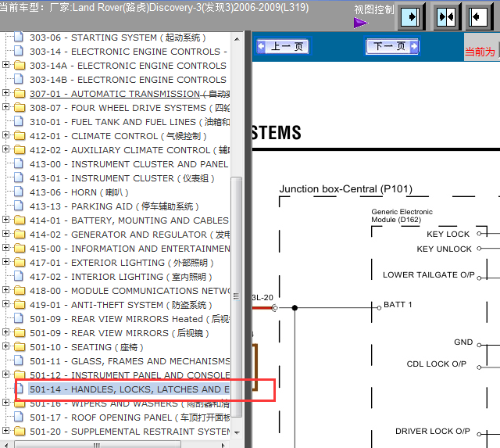The height and width of the screenshot is (448, 500).
Task: Click the view control right-arrow panel icon
Action: tap(410, 16)
